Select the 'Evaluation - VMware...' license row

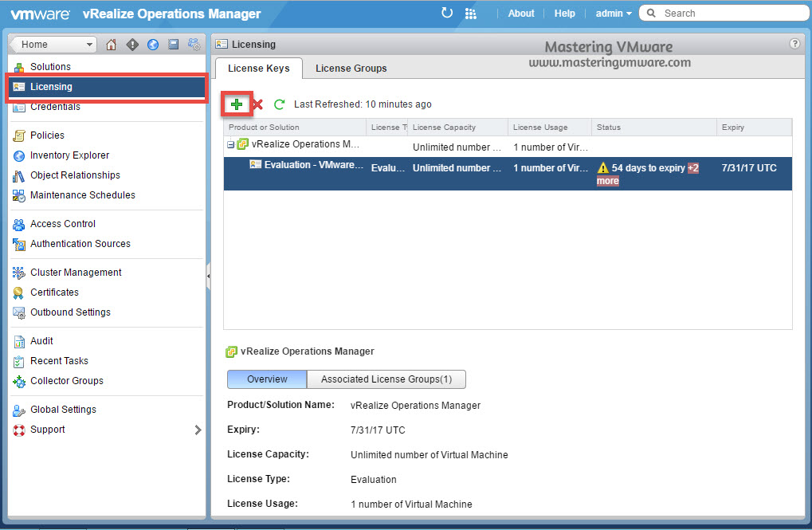pyautogui.click(x=508, y=174)
